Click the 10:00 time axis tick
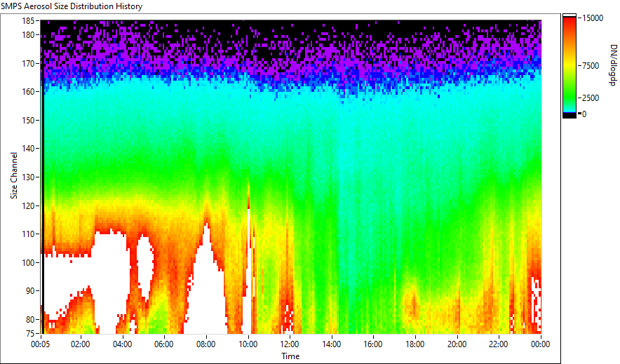Screen dimensions: 620x364 click(248, 344)
